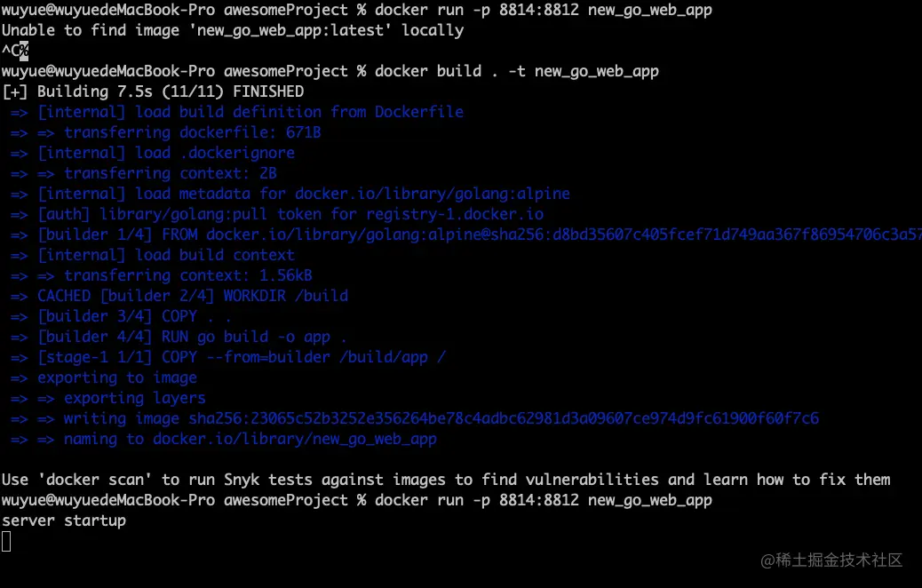Click 'Unable to find image' error line
This screenshot has width=922, height=588.
click(x=233, y=30)
